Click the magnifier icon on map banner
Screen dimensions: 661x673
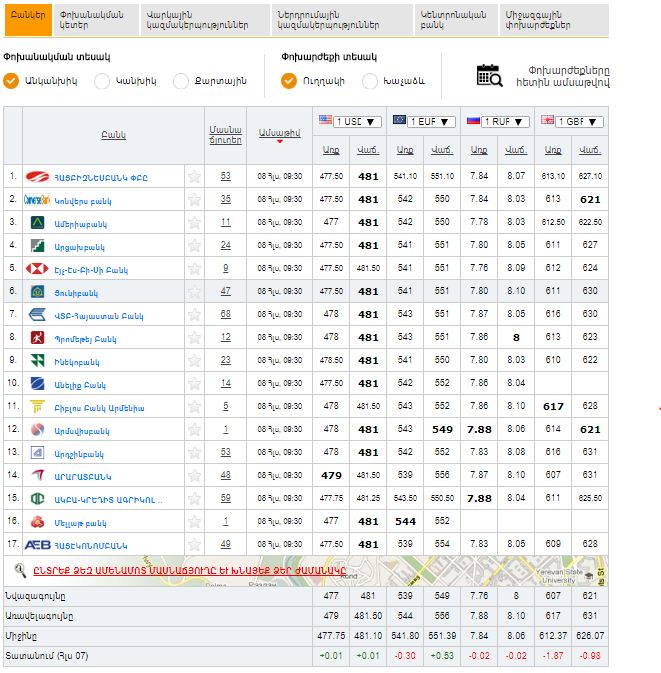click(x=19, y=569)
